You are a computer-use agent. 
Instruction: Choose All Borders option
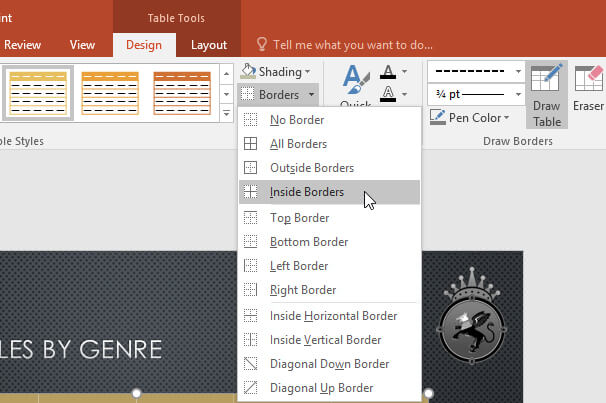(x=329, y=144)
